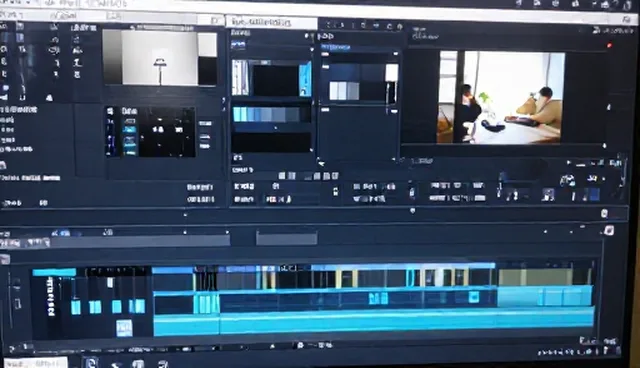Click the palette-like icon below the preview monitor
This screenshot has height=368, width=640.
[567, 180]
